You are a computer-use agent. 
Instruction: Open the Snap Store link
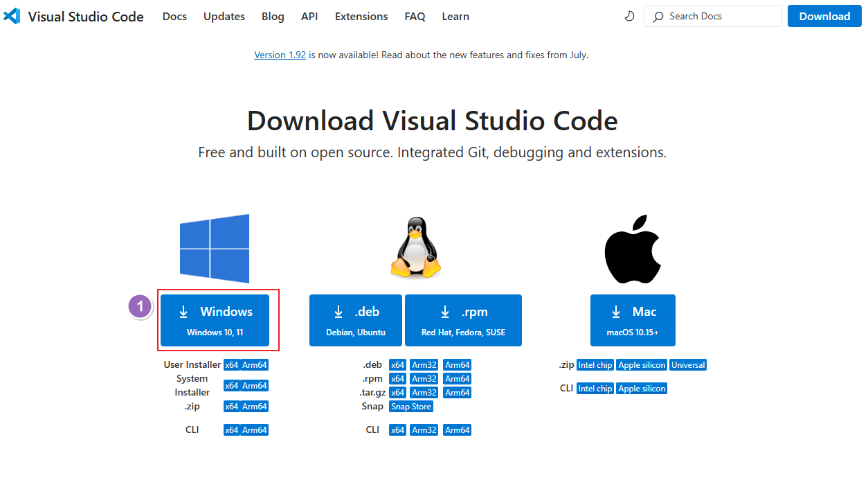[411, 407]
